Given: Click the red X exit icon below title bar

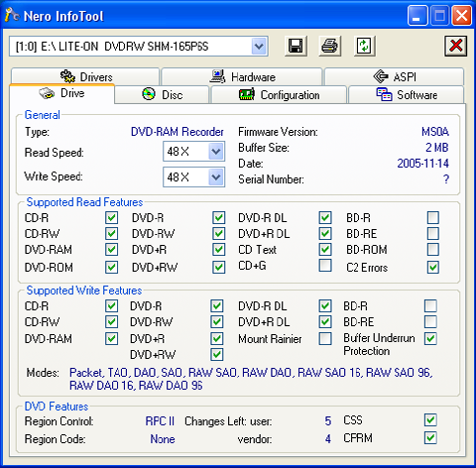Looking at the screenshot, I should click(x=456, y=46).
